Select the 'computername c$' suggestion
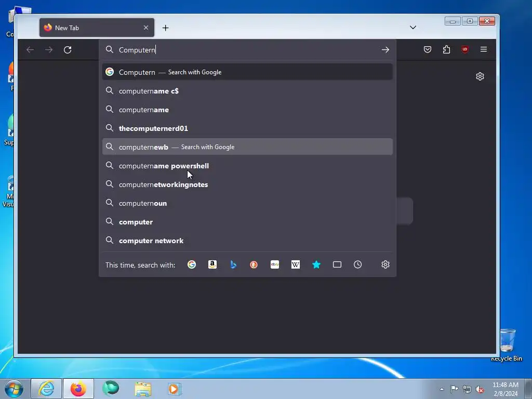The image size is (532, 399). point(247,91)
